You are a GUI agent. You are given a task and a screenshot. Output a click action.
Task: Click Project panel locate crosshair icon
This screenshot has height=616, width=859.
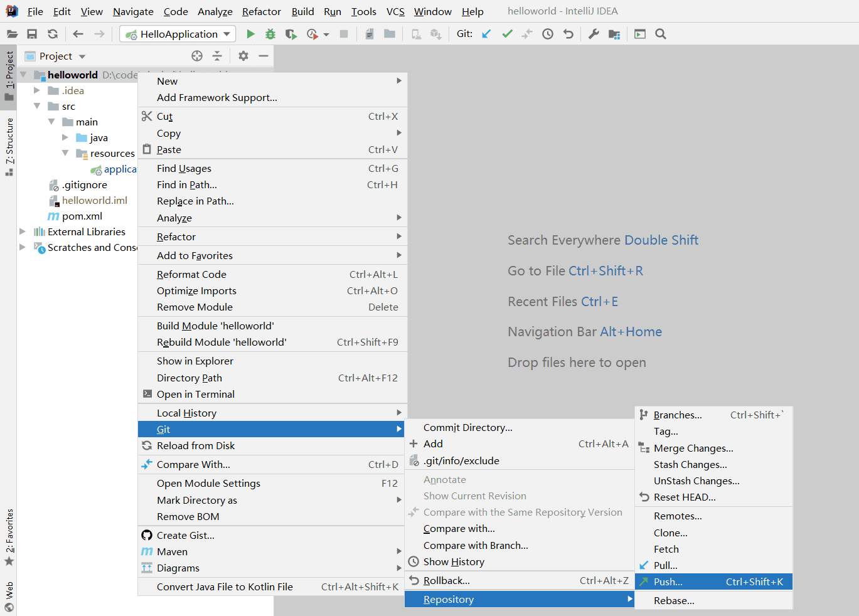point(197,56)
